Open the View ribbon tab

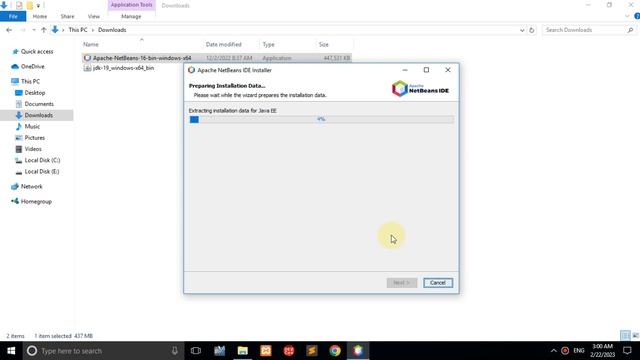pyautogui.click(x=93, y=16)
